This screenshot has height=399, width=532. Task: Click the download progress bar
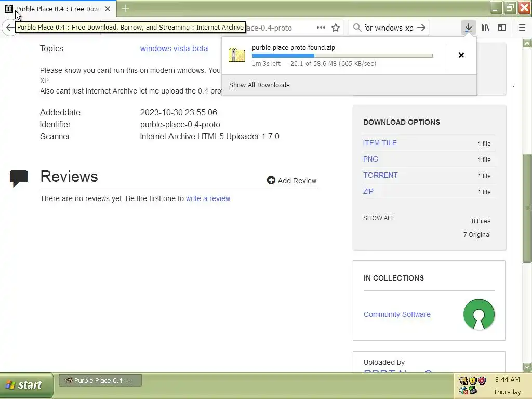tap(342, 56)
